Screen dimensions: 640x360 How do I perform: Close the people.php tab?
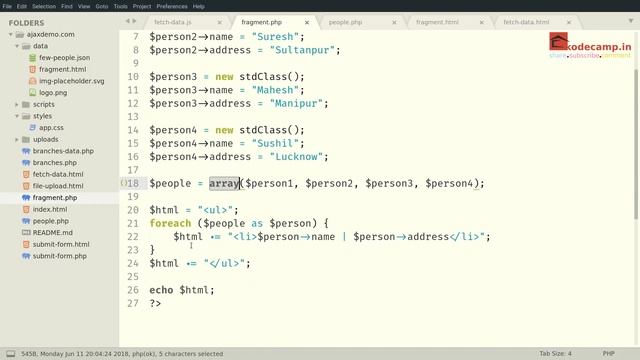tap(394, 22)
